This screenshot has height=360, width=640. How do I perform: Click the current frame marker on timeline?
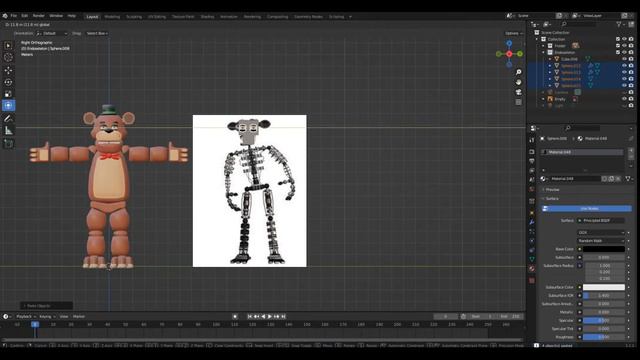tap(35, 324)
